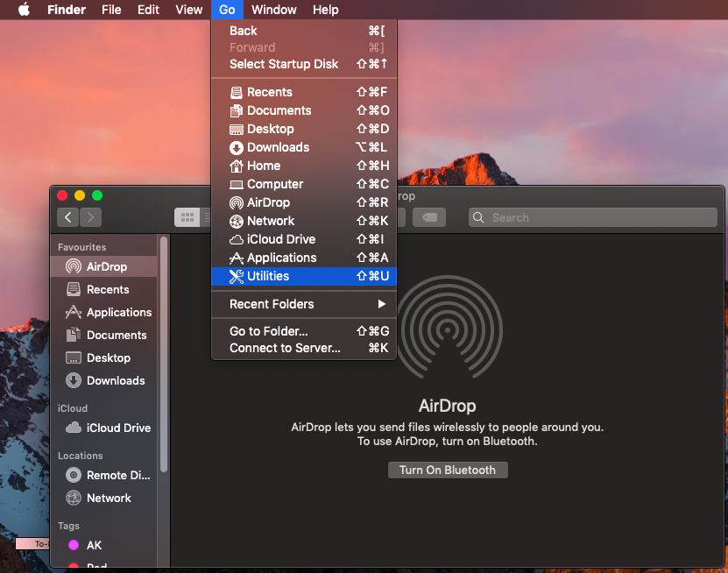
Task: Expand Recent Folders submenu arrow
Action: pyautogui.click(x=382, y=304)
